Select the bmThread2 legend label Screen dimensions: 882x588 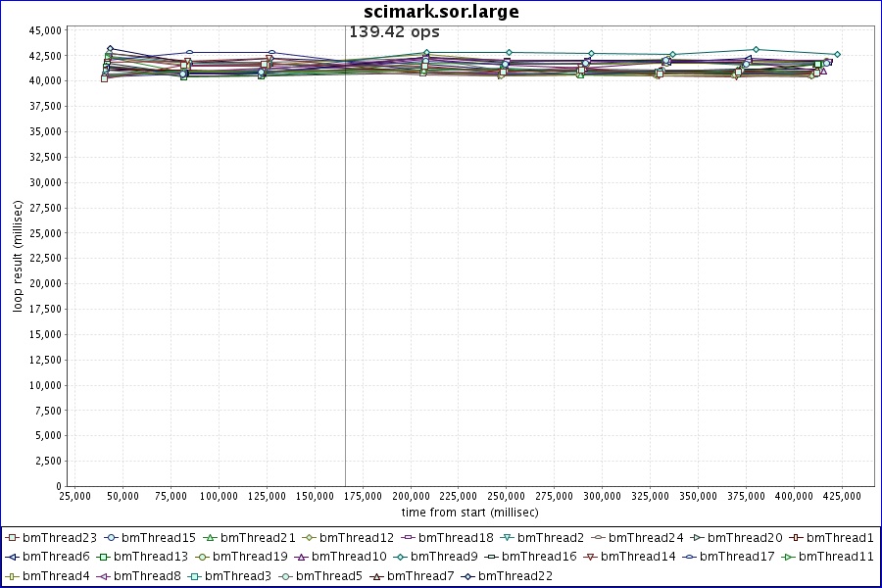coord(551,537)
